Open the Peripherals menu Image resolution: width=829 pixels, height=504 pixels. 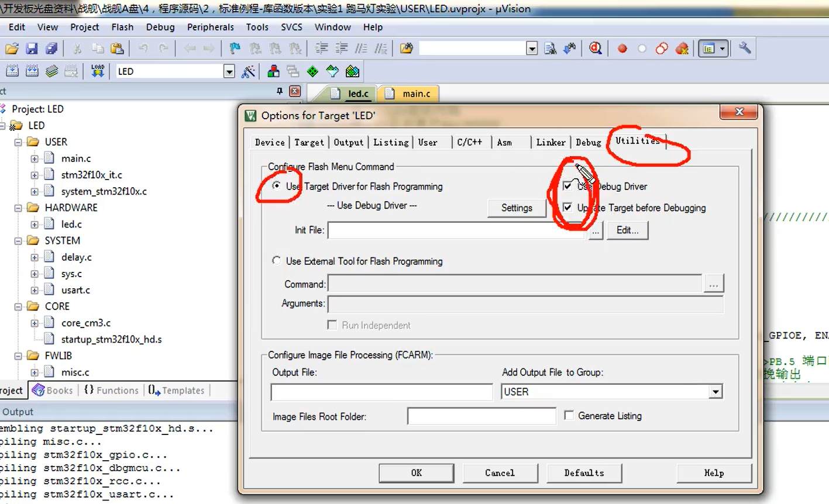(210, 27)
